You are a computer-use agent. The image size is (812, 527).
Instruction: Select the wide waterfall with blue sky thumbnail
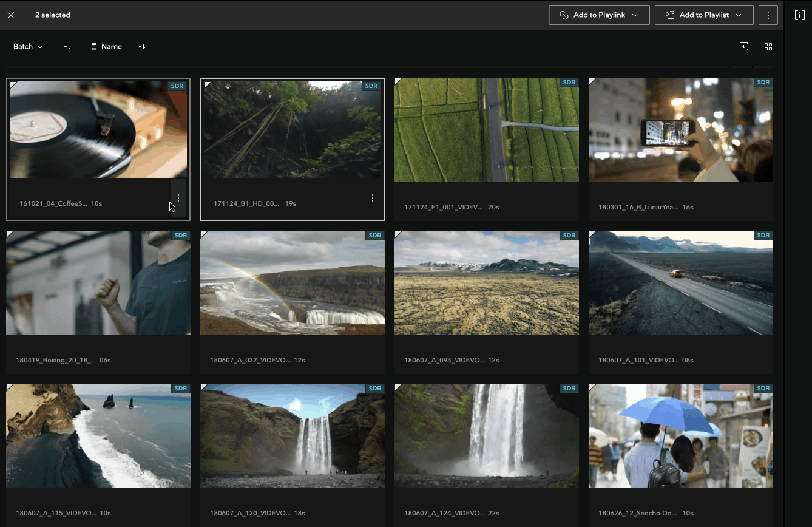point(293,436)
